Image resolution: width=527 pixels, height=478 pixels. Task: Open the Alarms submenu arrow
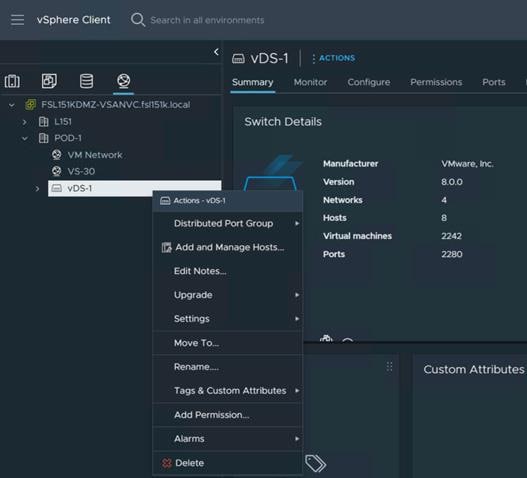pos(297,439)
